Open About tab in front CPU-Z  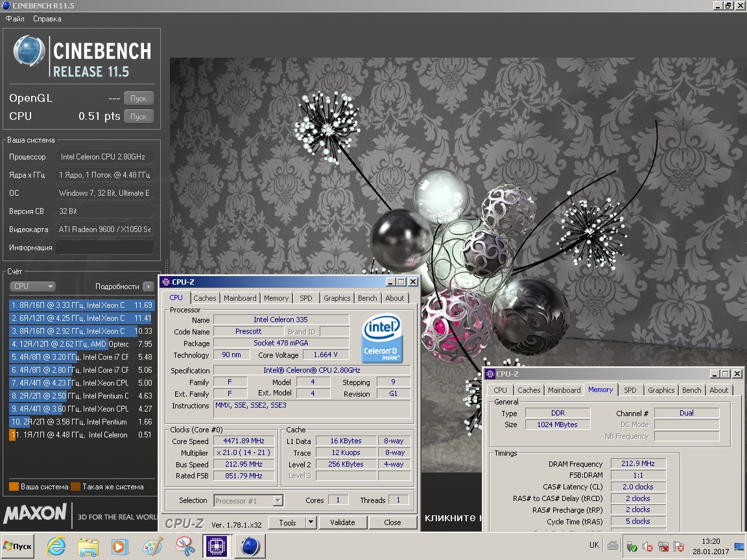(x=394, y=298)
